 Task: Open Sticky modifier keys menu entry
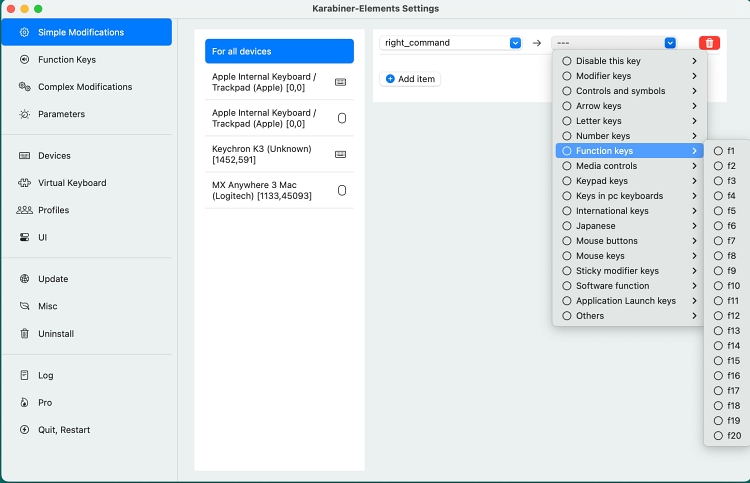(629, 271)
